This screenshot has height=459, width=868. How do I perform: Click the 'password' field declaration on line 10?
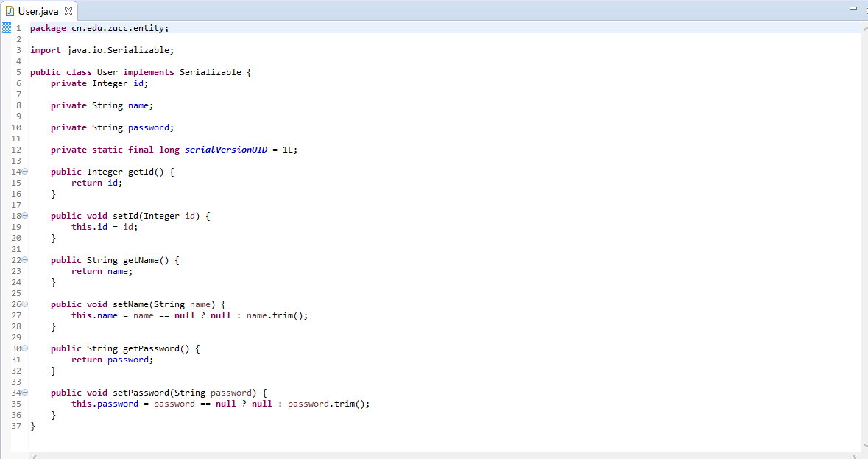149,127
